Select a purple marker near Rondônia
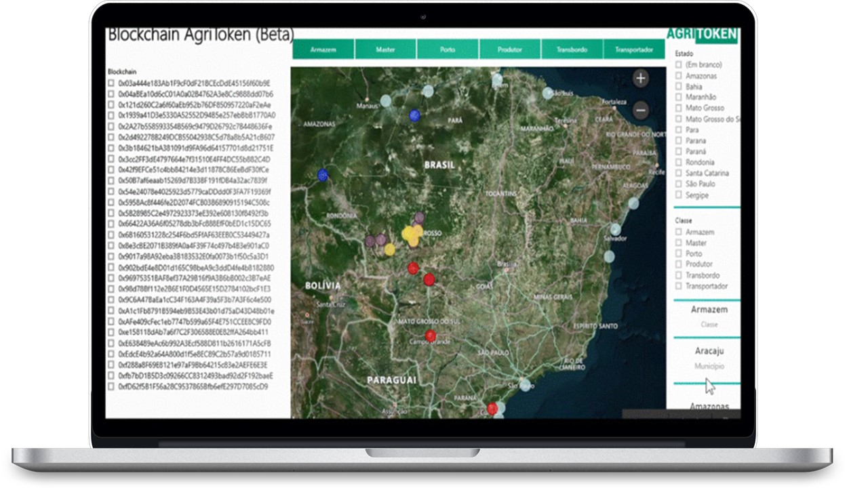The height and width of the screenshot is (488, 868). (x=371, y=240)
